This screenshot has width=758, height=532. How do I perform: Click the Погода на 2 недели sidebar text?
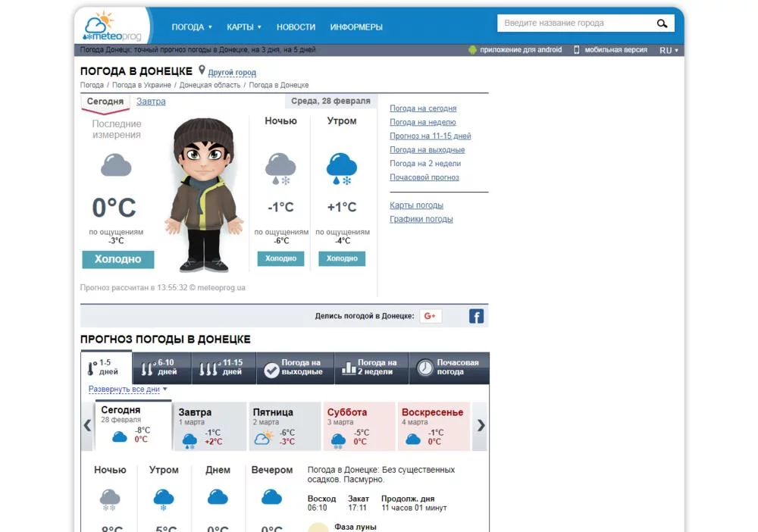pos(425,164)
